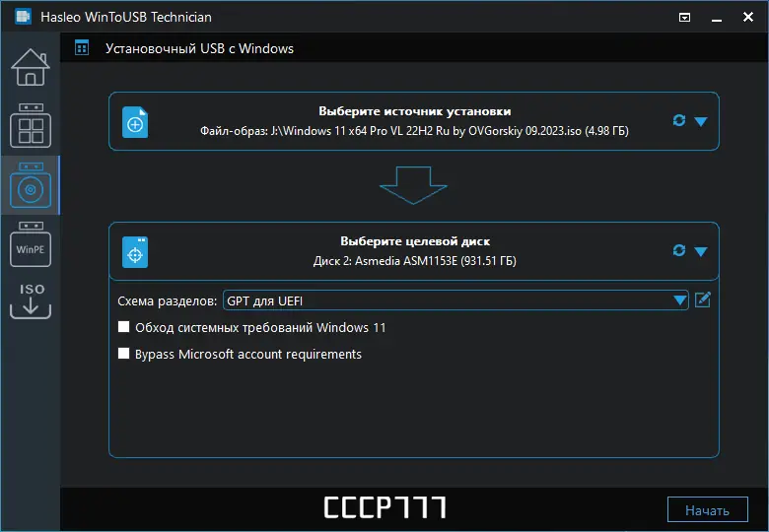Click the target disk crosshair icon

pos(135,253)
